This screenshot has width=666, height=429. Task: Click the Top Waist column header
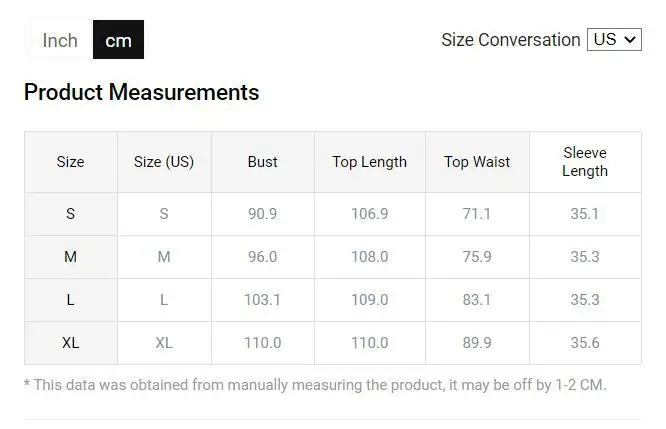pos(477,162)
